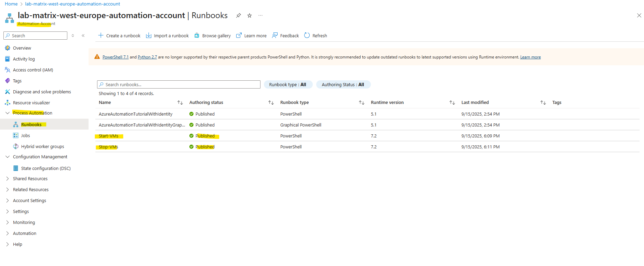Expand Monitoring section

click(x=8, y=223)
